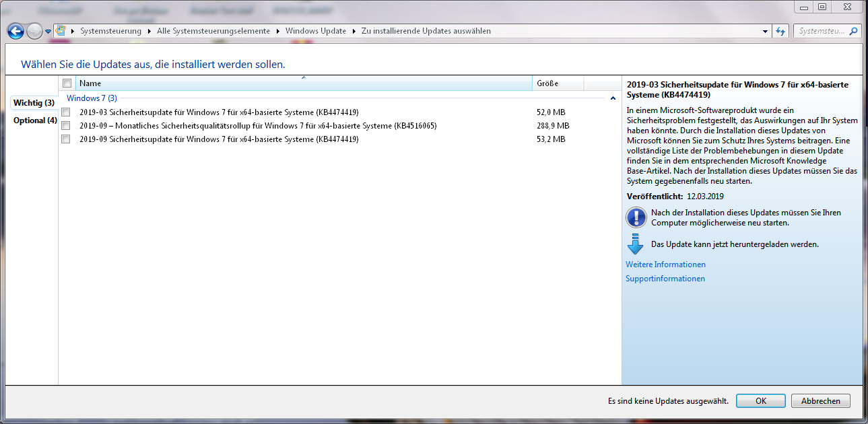Minimize the Windows Update window
Viewport: 868px width, 424px height.
click(x=804, y=6)
